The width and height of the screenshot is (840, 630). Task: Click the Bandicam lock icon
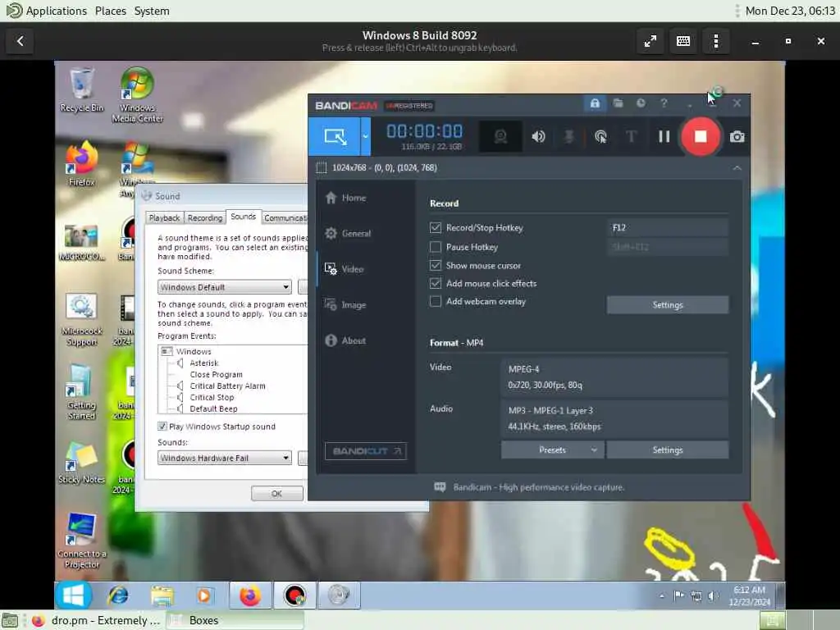click(595, 103)
